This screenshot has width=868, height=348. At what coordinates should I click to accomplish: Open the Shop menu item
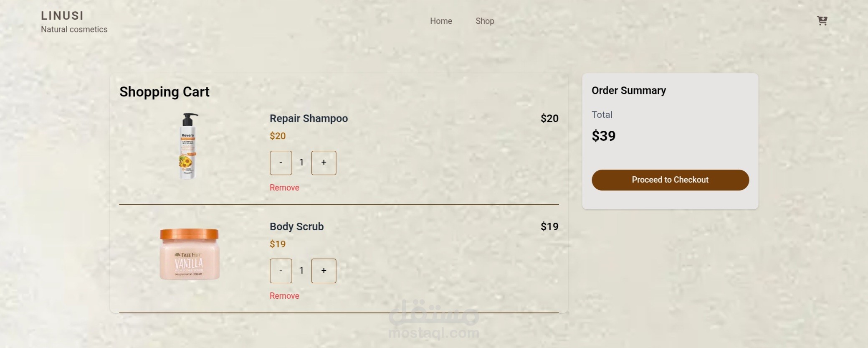tap(485, 21)
